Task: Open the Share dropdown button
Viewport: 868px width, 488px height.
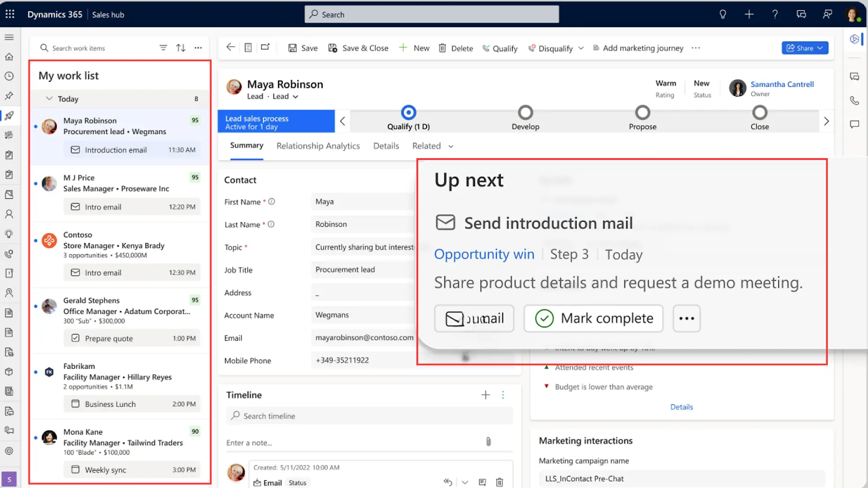Action: (x=805, y=48)
